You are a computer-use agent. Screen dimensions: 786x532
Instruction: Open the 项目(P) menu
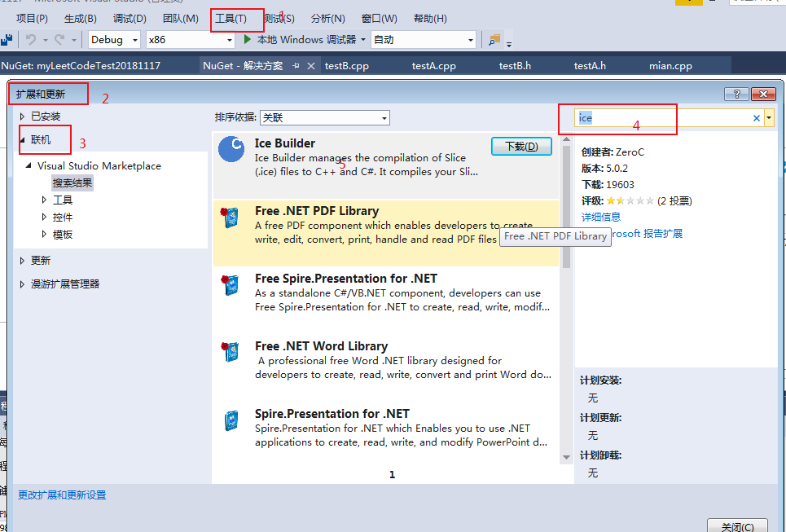[32, 19]
